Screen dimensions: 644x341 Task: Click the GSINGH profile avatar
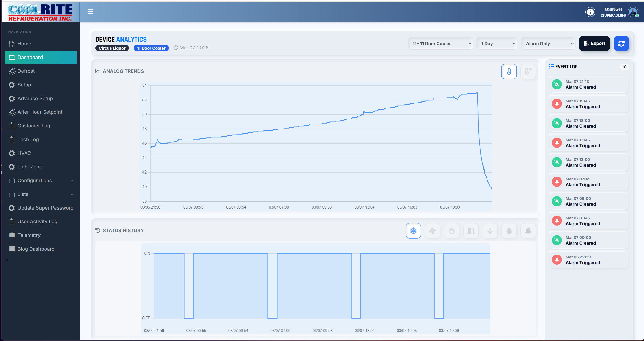coord(633,12)
